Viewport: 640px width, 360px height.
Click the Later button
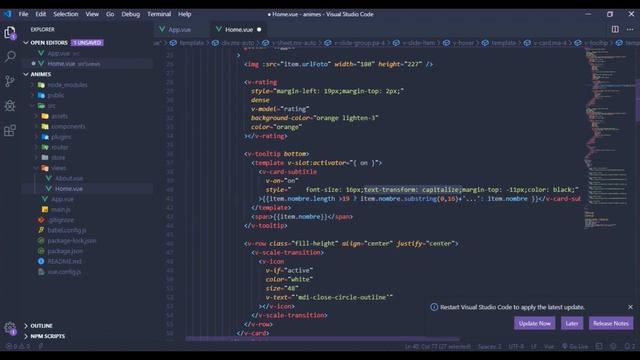point(571,323)
